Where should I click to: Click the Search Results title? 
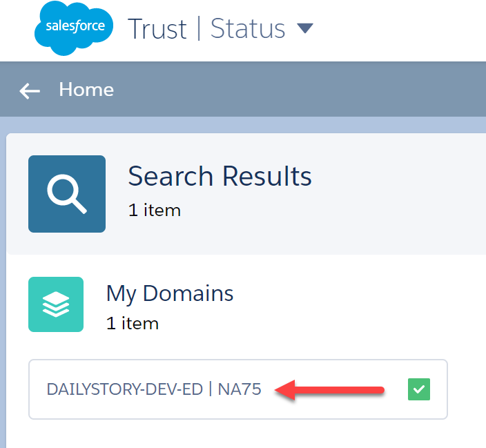(220, 176)
